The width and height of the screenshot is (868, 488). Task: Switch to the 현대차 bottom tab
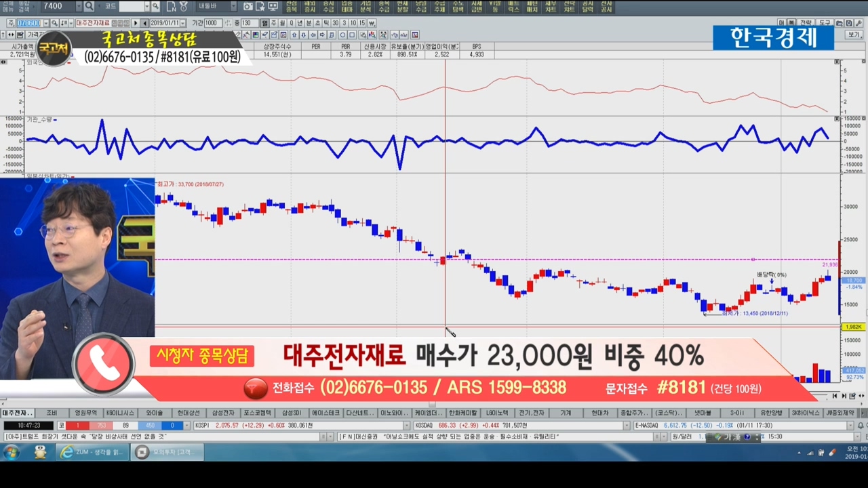599,413
